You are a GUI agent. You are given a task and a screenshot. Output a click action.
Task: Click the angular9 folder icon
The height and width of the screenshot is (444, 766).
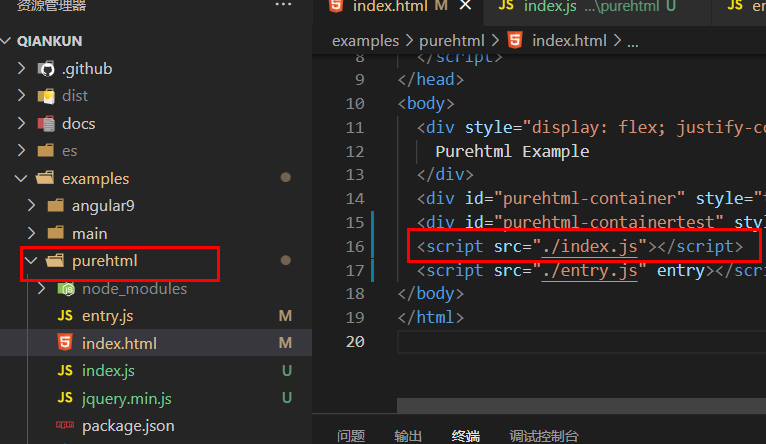click(x=56, y=206)
